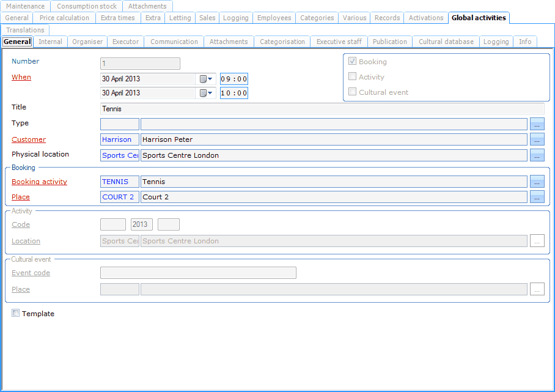Open the Cultural database tab
The width and height of the screenshot is (555, 392).
446,42
